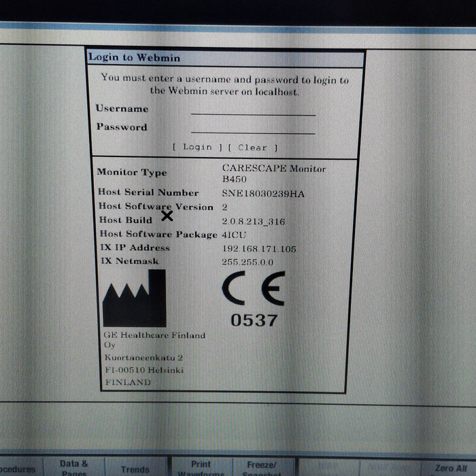
Task: Select Print Waveforms in bottom menu
Action: tap(201, 467)
